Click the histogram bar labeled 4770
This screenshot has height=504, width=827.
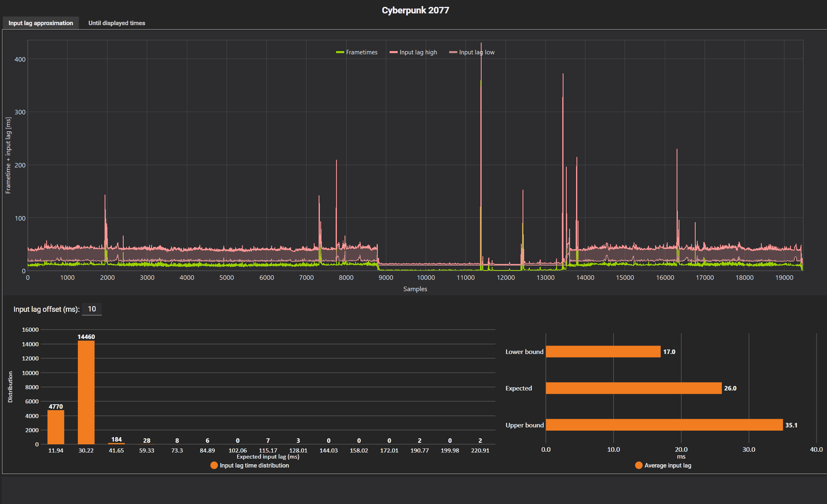(x=56, y=427)
